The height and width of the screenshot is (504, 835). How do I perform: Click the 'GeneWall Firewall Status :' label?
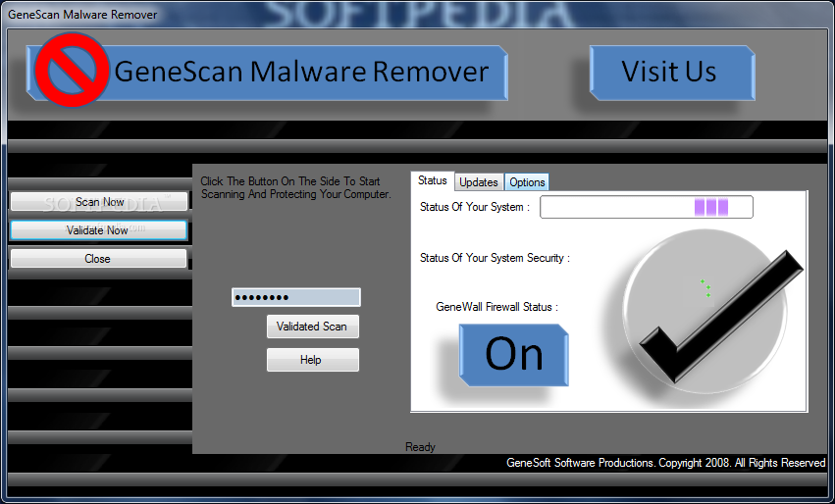tap(496, 307)
